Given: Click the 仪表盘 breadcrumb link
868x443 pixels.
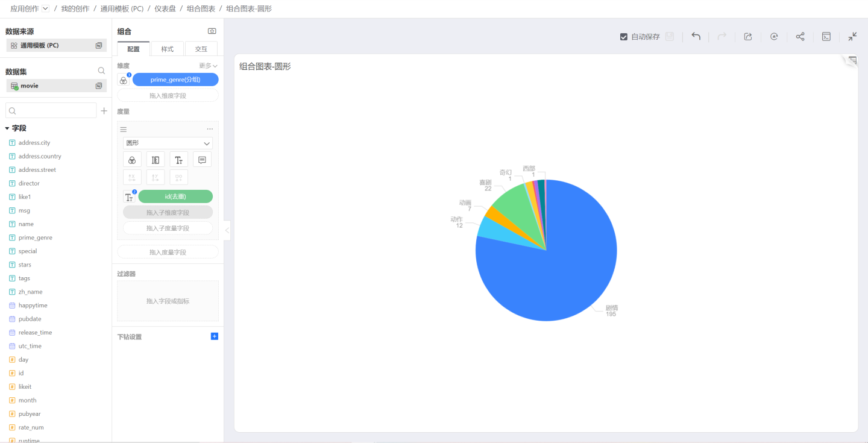Looking at the screenshot, I should (165, 8).
